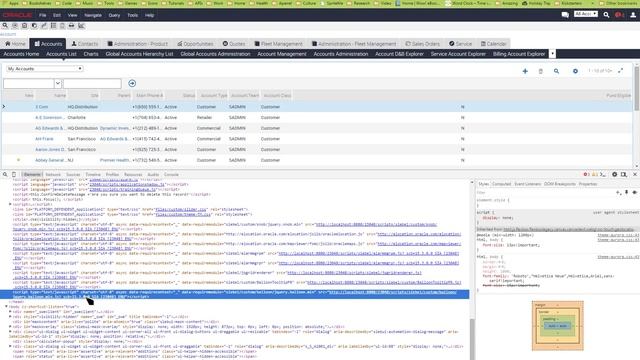Image resolution: width=640 pixels, height=360 pixels.
Task: Switch to the Sales Orders tab
Action: (x=422, y=44)
